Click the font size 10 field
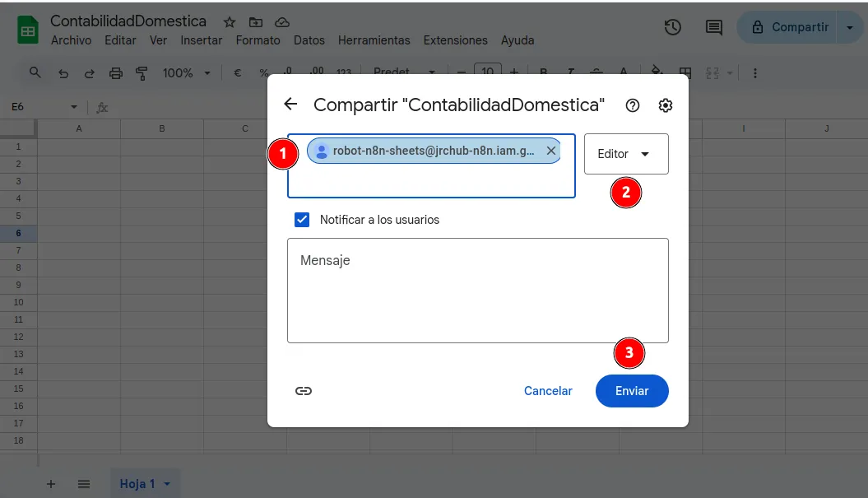Image resolution: width=868 pixels, height=498 pixels. [x=488, y=72]
